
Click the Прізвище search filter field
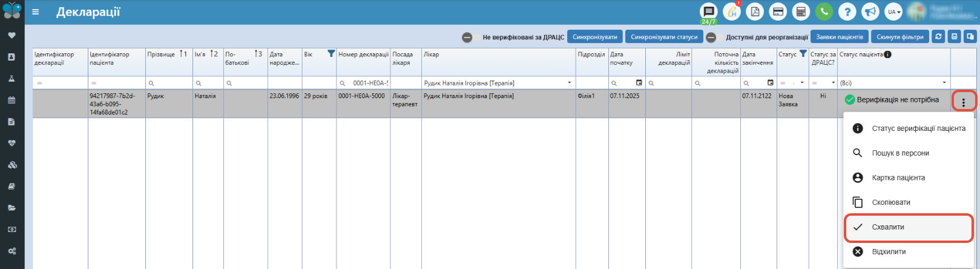click(169, 83)
